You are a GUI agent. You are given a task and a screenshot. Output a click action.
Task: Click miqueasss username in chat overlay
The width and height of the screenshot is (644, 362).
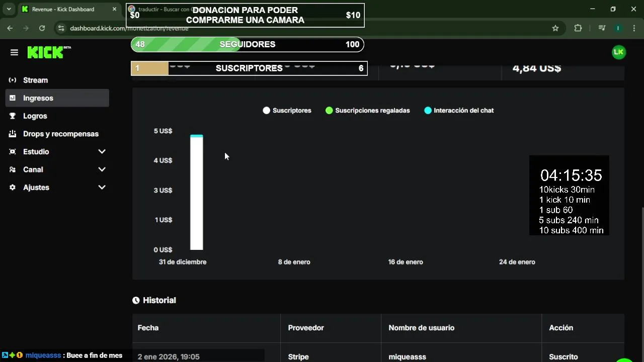point(43,355)
